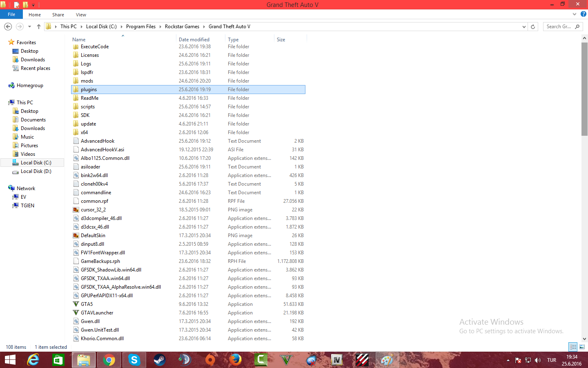Open the Help question mark icon
The image size is (588, 368).
click(583, 14)
